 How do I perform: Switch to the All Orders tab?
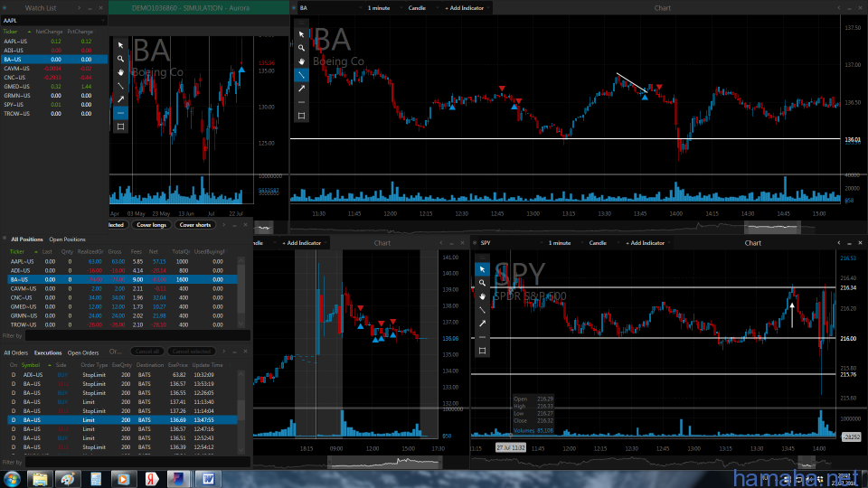click(x=15, y=353)
